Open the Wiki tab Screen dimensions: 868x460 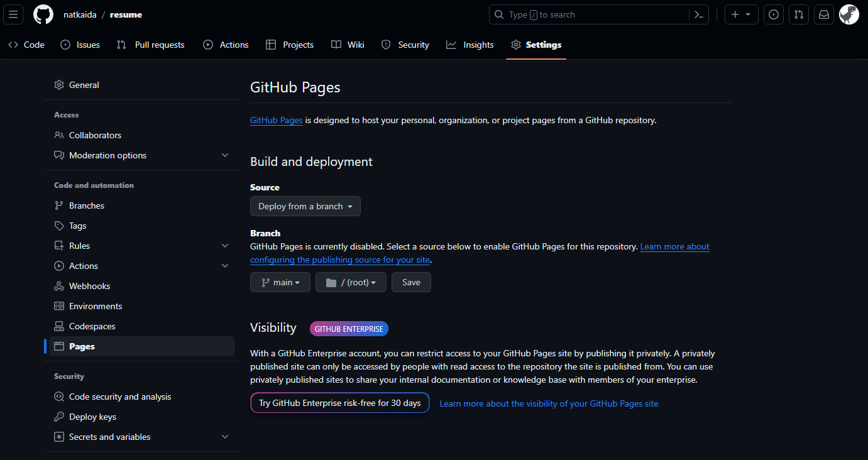pos(348,45)
